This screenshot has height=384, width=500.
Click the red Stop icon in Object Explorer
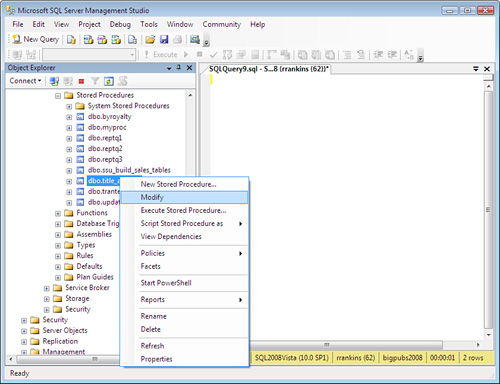81,81
